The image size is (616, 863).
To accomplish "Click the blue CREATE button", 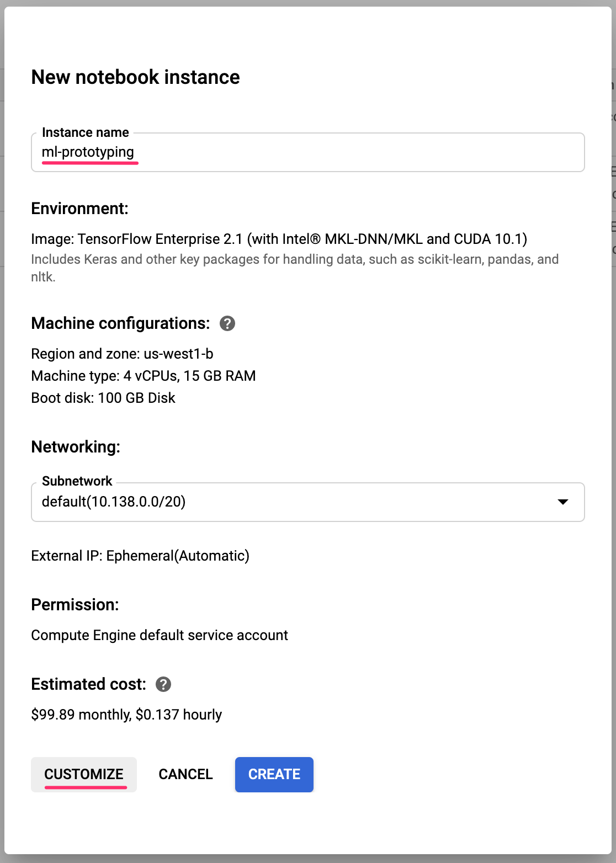I will (x=274, y=774).
